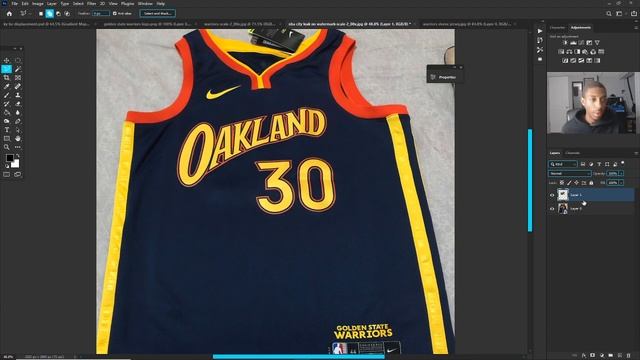Click the Feather input field
The width and height of the screenshot is (640, 360).
(x=100, y=13)
